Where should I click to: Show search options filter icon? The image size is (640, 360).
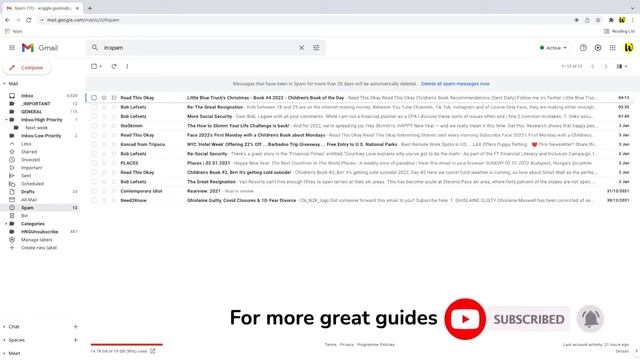pyautogui.click(x=316, y=48)
